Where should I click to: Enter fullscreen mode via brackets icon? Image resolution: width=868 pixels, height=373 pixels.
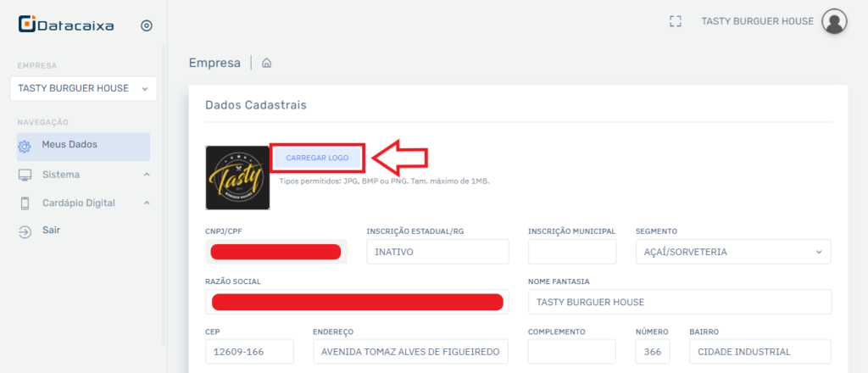point(675,21)
